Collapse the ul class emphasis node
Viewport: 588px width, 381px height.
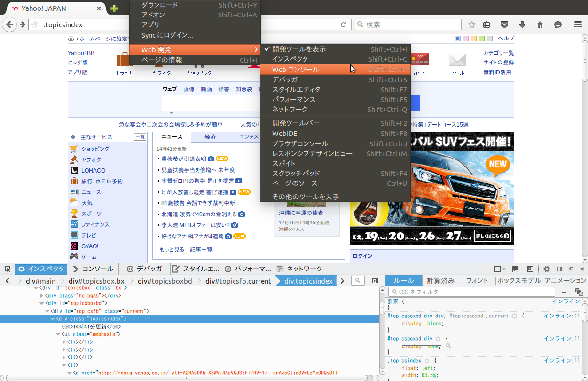(58, 334)
